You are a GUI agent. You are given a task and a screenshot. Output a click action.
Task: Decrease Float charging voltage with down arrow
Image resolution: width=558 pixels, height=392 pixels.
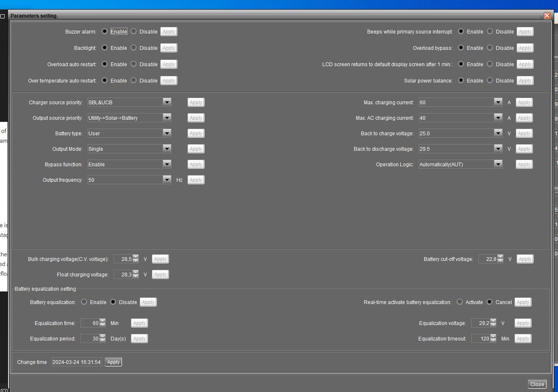[135, 276]
